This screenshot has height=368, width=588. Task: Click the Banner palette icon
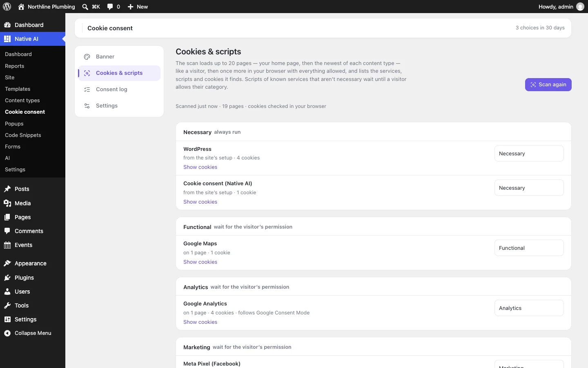87,57
